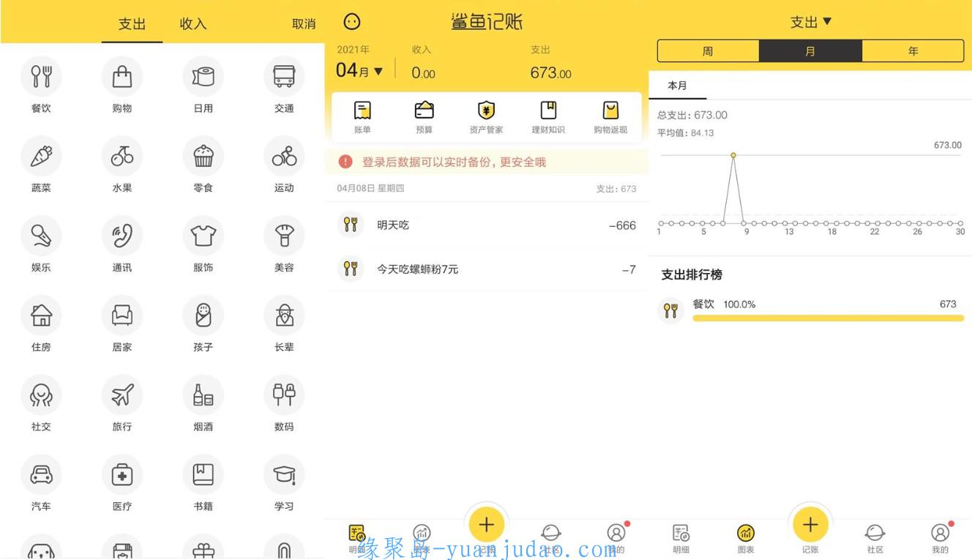The image size is (972, 560).
Task: Tap the yellow plus button on home screen
Action: coord(487,524)
